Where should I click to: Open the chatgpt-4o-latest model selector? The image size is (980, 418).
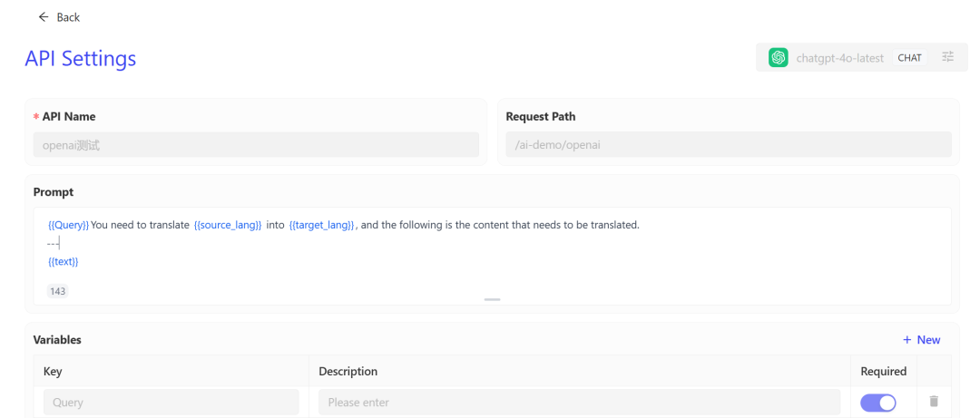pyautogui.click(x=839, y=58)
